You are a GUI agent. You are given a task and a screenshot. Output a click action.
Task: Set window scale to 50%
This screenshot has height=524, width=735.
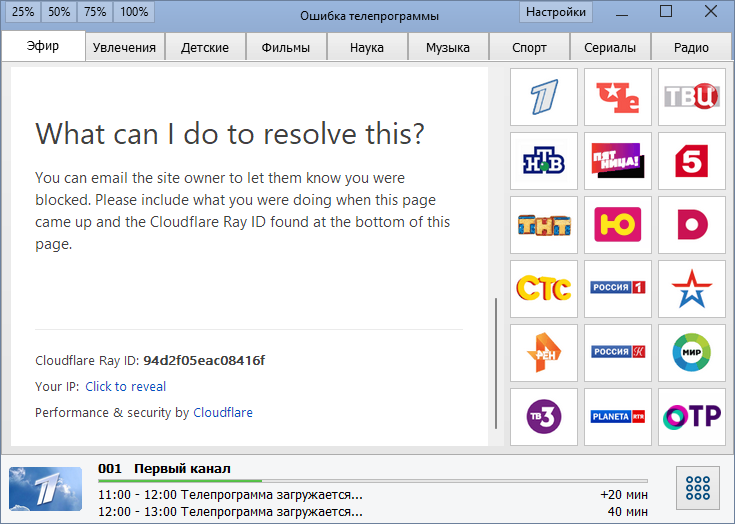59,12
